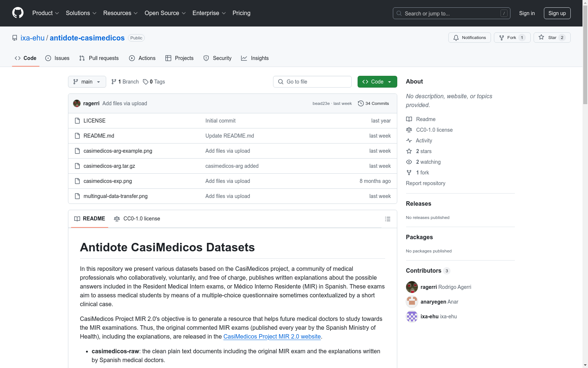Click the Releases heading link
The width and height of the screenshot is (588, 368).
click(x=419, y=204)
